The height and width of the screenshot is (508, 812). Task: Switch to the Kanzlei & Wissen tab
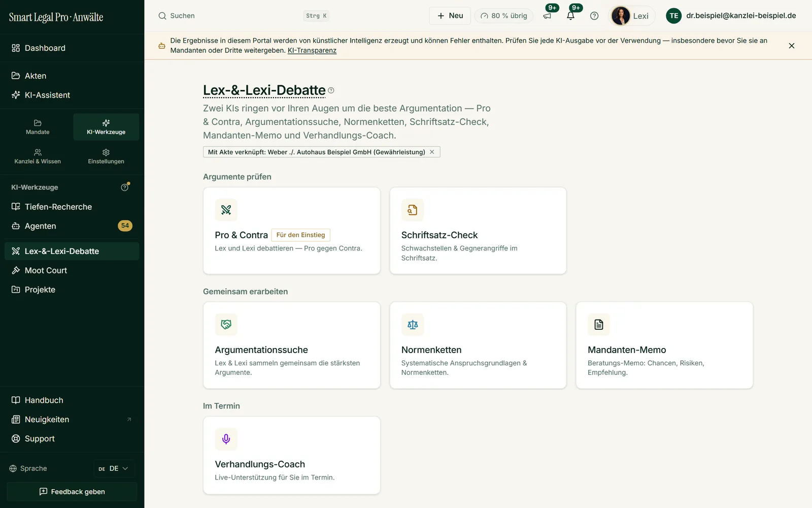coord(38,156)
